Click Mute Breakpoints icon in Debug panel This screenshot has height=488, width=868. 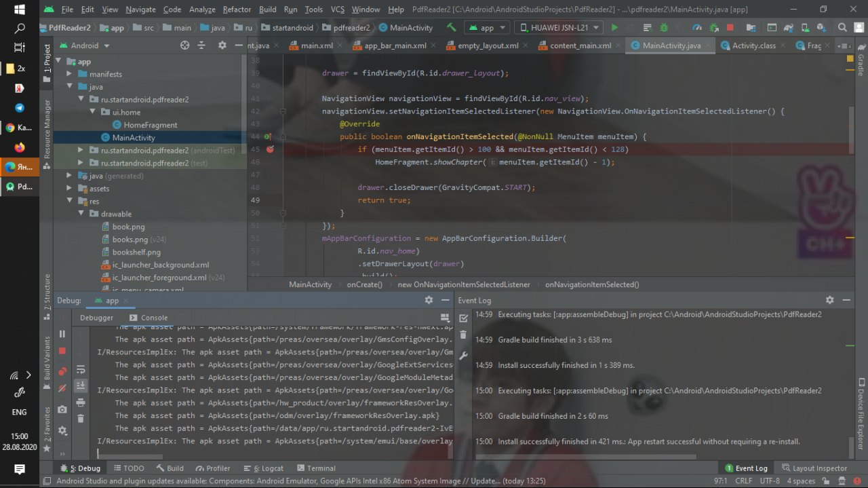pos(62,388)
